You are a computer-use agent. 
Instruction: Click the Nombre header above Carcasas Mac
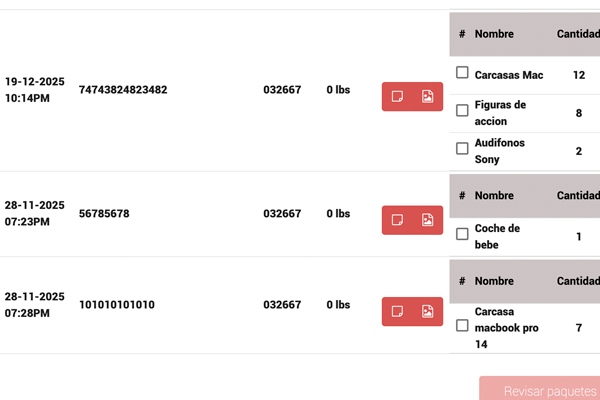click(x=494, y=34)
